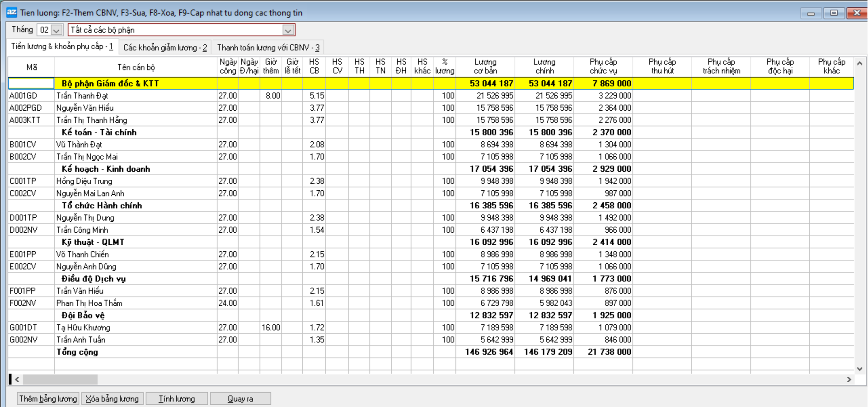
Task: Click 'Quay ra' to exit
Action: 240,398
